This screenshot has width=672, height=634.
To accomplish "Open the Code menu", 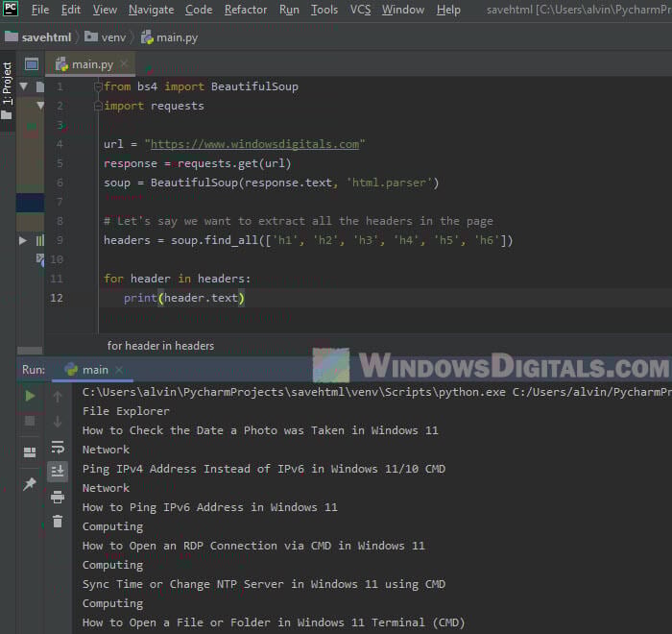I will tap(199, 10).
